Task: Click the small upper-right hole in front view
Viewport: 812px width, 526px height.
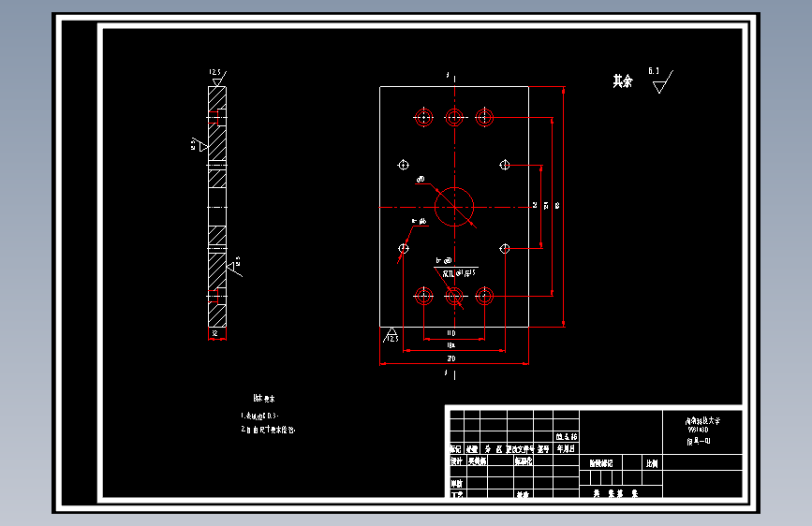Action: 505,165
